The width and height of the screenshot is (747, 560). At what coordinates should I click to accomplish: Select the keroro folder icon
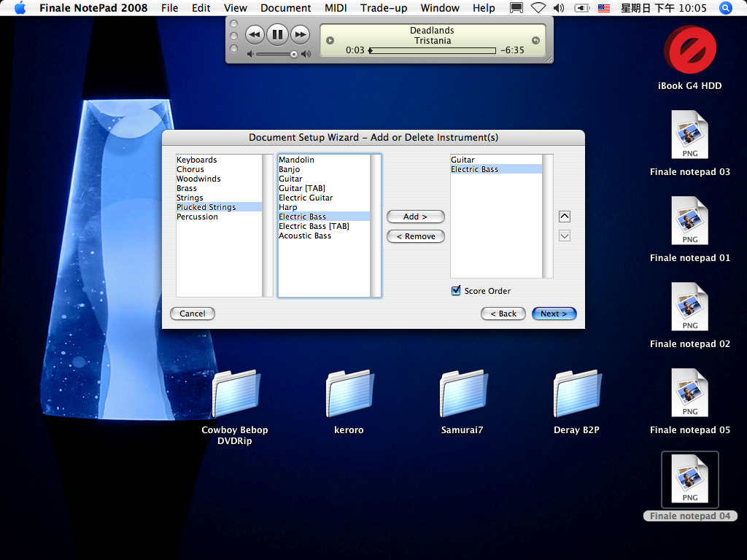pyautogui.click(x=349, y=394)
